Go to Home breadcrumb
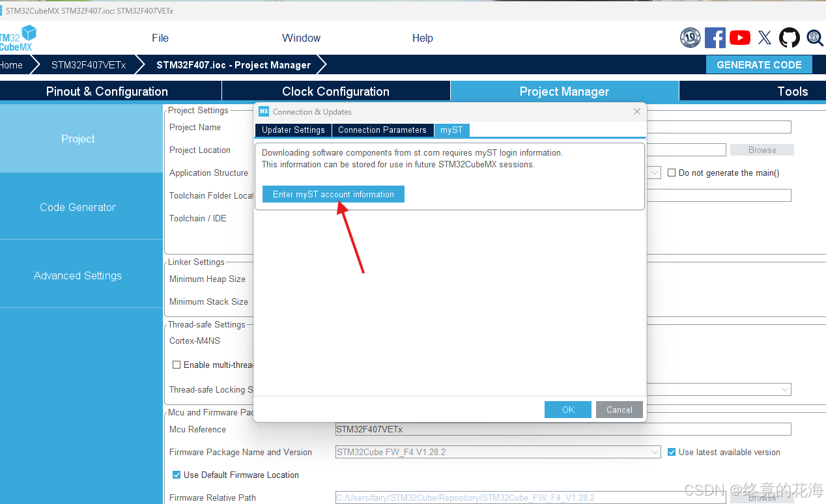Screen dimensions: 826x504 pyautogui.click(x=12, y=65)
